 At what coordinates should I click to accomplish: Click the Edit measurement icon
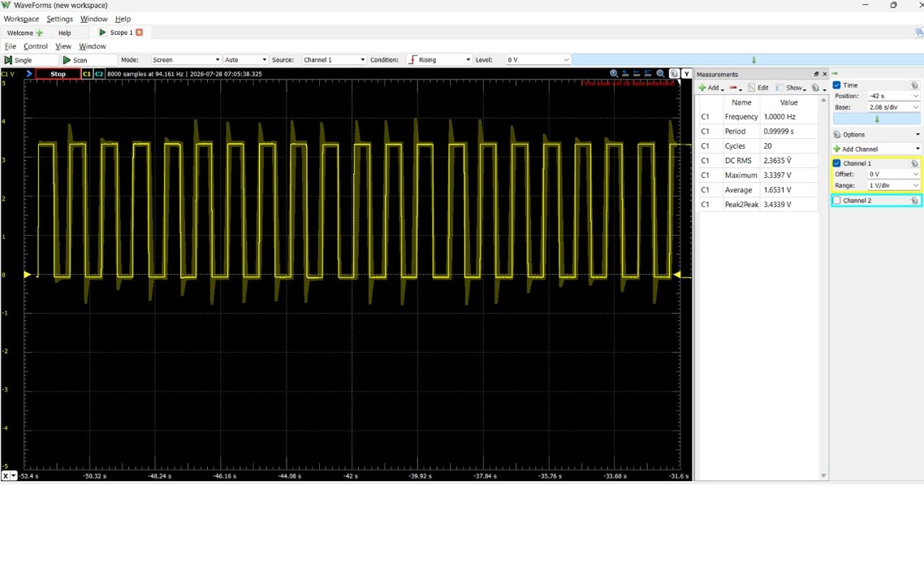(751, 88)
